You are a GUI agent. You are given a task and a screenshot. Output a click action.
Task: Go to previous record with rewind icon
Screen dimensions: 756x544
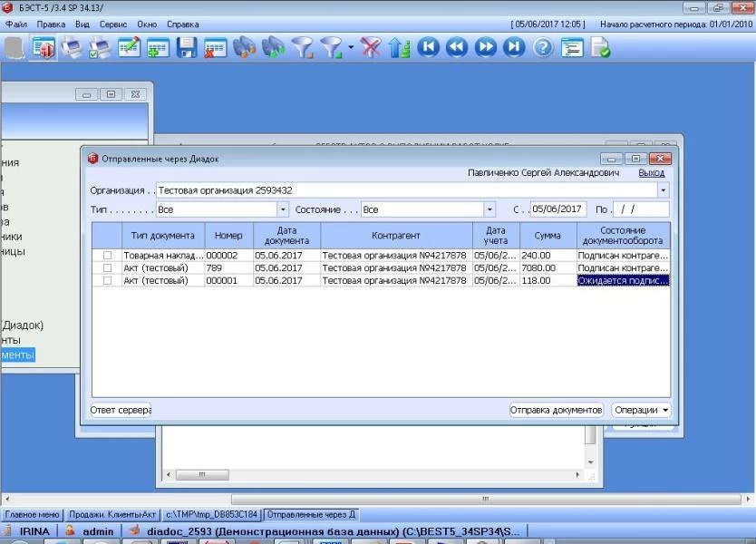click(x=457, y=47)
